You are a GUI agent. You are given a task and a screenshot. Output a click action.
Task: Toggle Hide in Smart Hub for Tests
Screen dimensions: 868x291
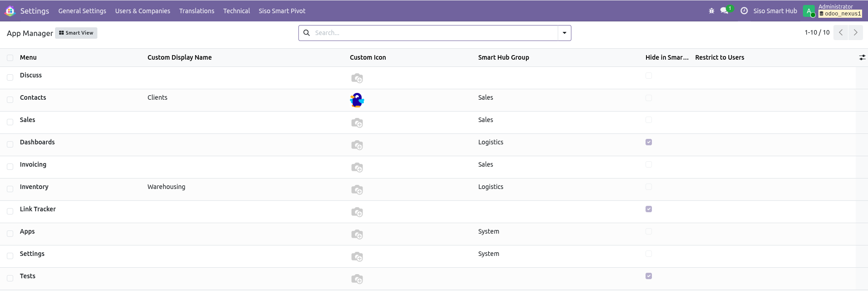(649, 276)
